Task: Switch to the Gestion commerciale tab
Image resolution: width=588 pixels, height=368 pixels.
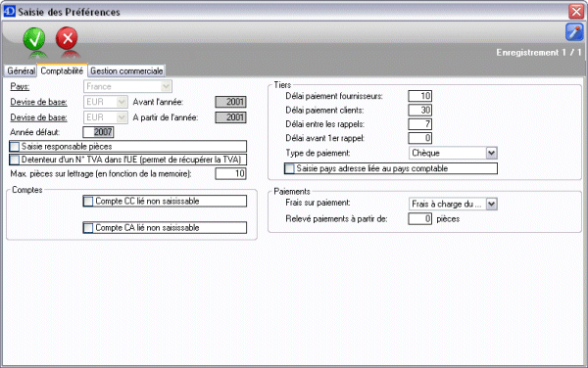Action: [x=126, y=70]
